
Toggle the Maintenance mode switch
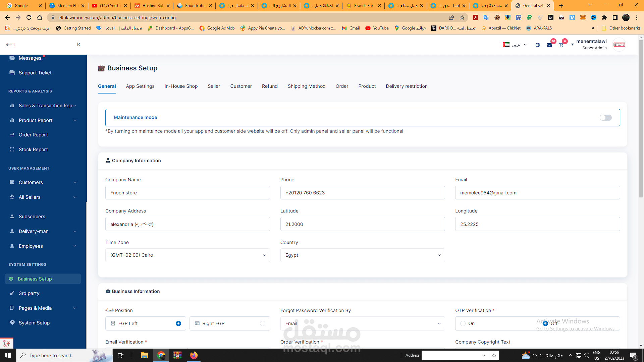pos(605,118)
